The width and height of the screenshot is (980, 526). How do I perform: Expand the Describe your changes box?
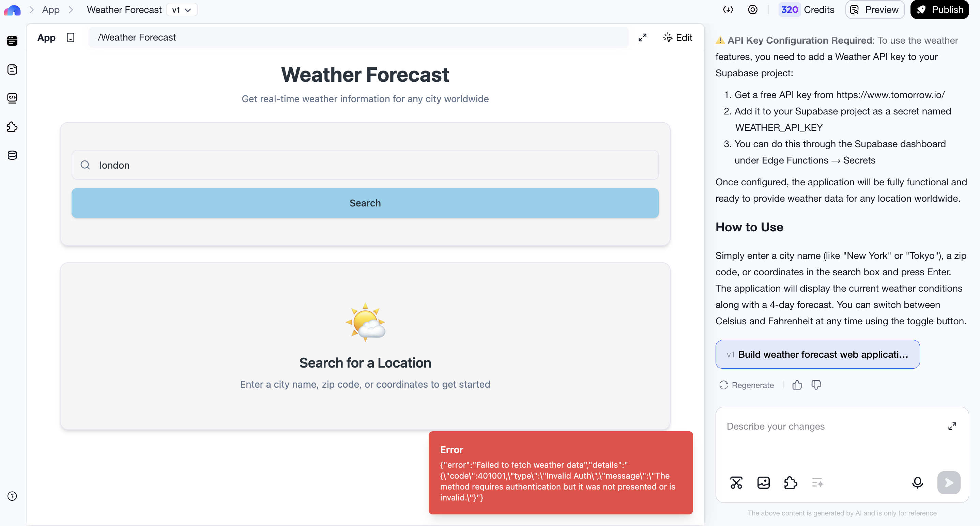(952, 426)
